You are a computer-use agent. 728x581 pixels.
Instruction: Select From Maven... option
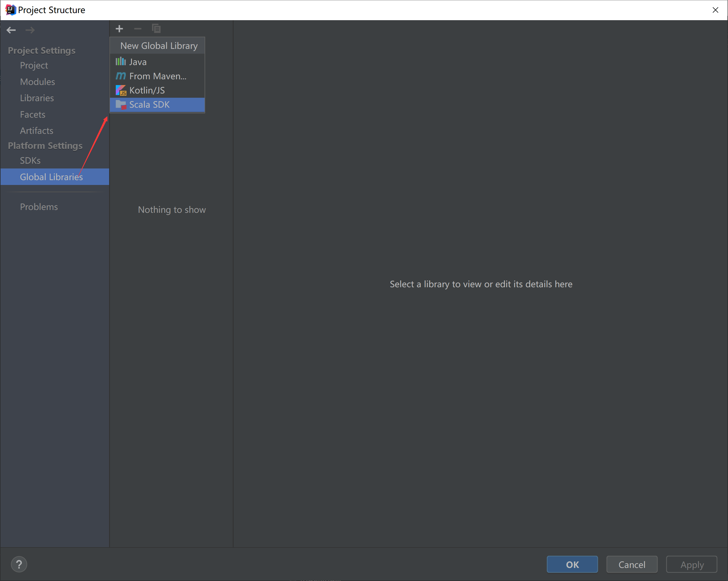(157, 76)
